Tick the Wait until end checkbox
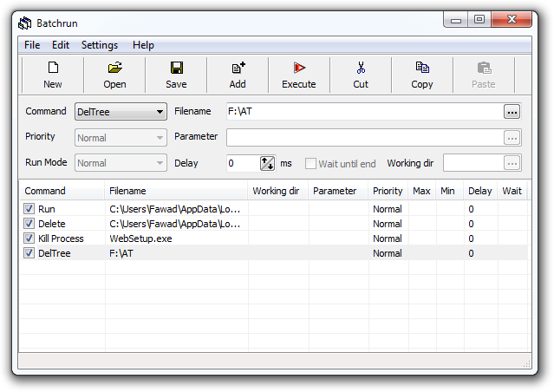The image size is (554, 392). (310, 163)
